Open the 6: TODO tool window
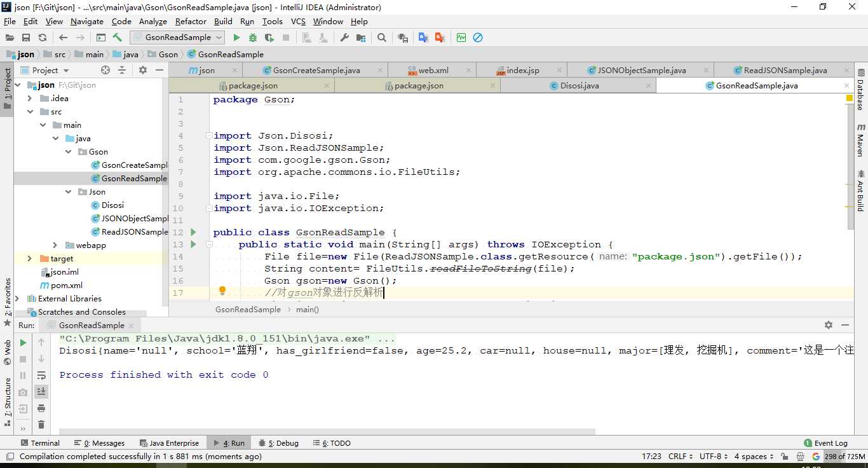Screen dimensions: 868x468 click(331, 443)
